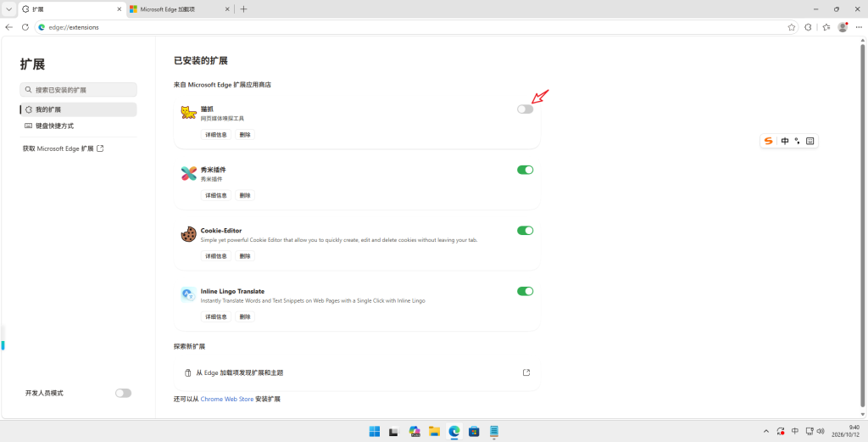Click 删除 under 秀米插件
The width and height of the screenshot is (868, 442).
(245, 195)
